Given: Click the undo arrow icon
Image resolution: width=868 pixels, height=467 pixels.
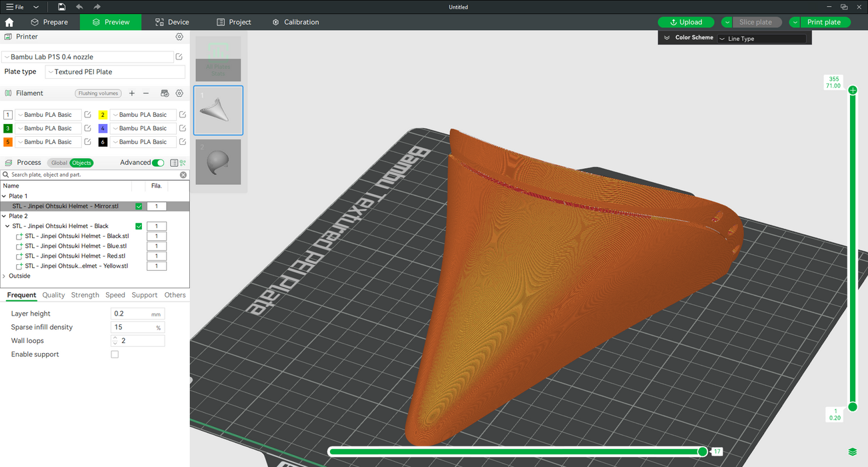Looking at the screenshot, I should pos(79,7).
